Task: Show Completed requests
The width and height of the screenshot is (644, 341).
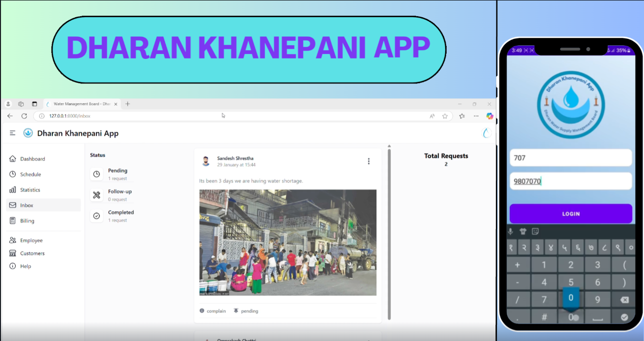Action: click(x=121, y=216)
